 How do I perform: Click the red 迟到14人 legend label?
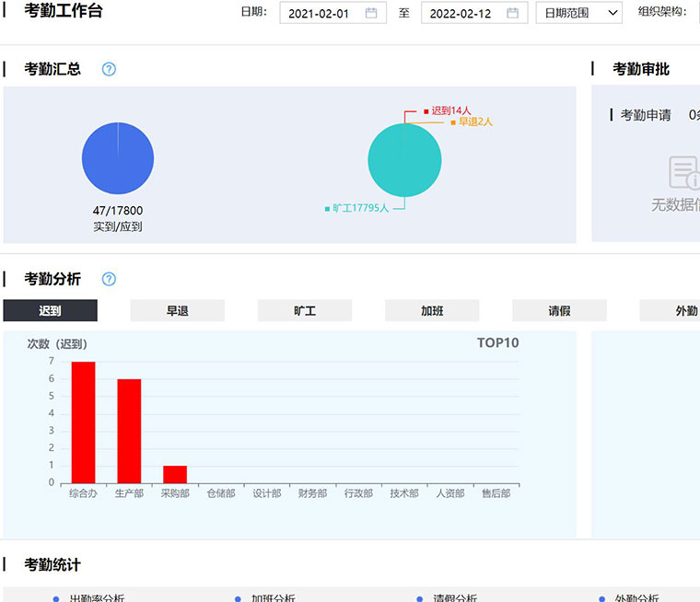(451, 110)
